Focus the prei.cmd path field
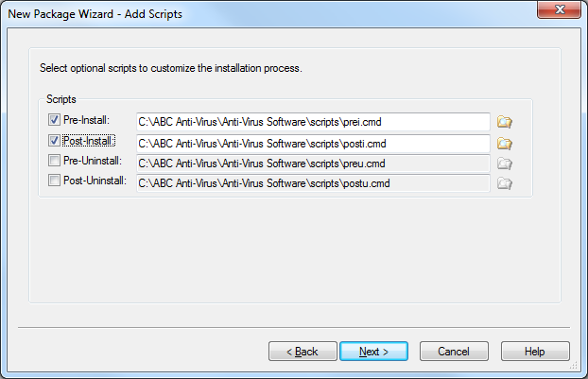This screenshot has width=588, height=379. pos(313,122)
